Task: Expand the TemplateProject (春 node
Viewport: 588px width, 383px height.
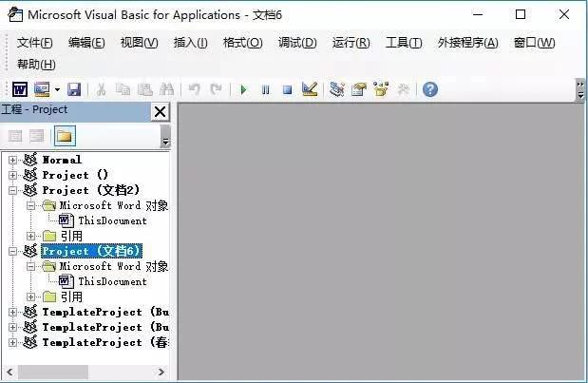Action: [12, 342]
